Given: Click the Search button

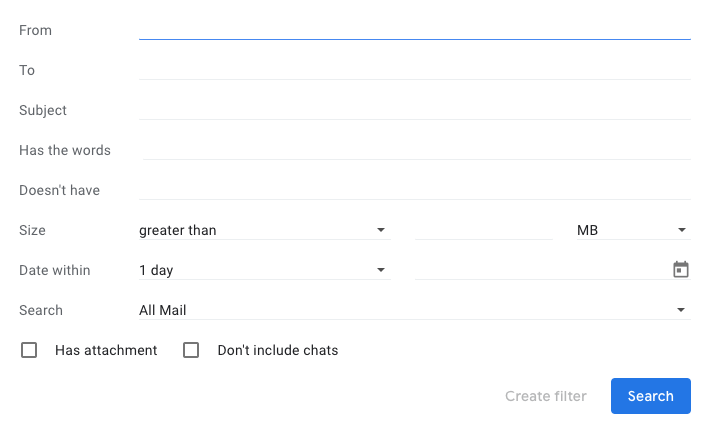Looking at the screenshot, I should click(651, 396).
